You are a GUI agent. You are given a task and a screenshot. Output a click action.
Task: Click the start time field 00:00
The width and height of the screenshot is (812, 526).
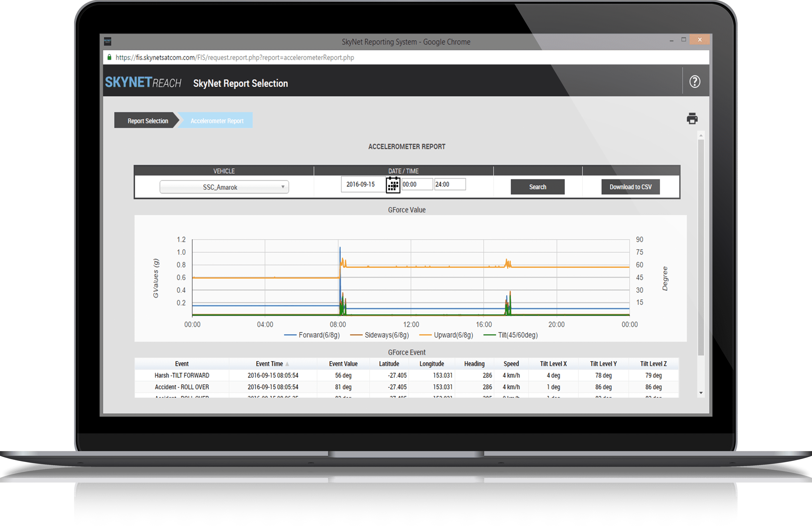pos(417,184)
